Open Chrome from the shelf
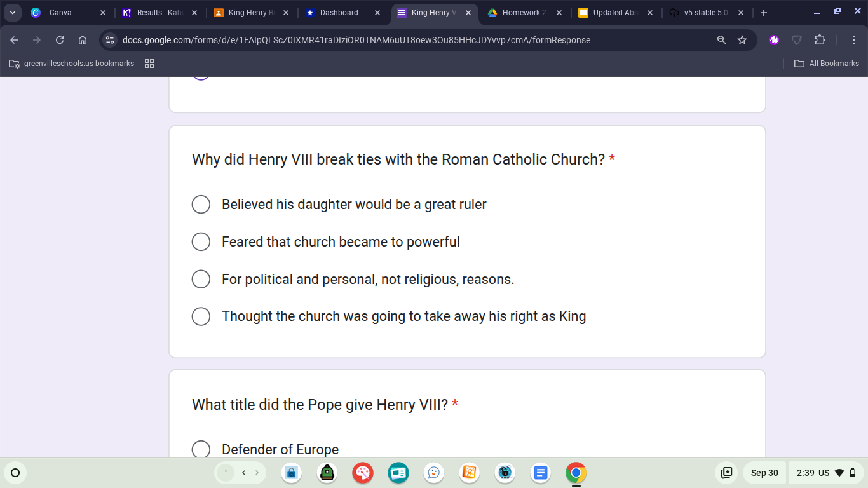868x488 pixels. click(x=576, y=473)
